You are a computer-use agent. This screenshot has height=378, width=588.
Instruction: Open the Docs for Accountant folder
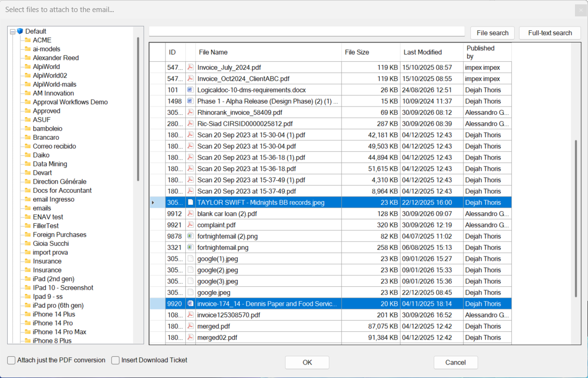62,190
